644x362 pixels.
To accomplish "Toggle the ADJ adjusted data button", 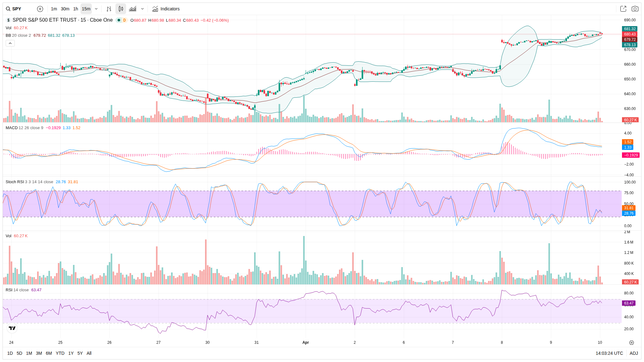I will [634, 353].
